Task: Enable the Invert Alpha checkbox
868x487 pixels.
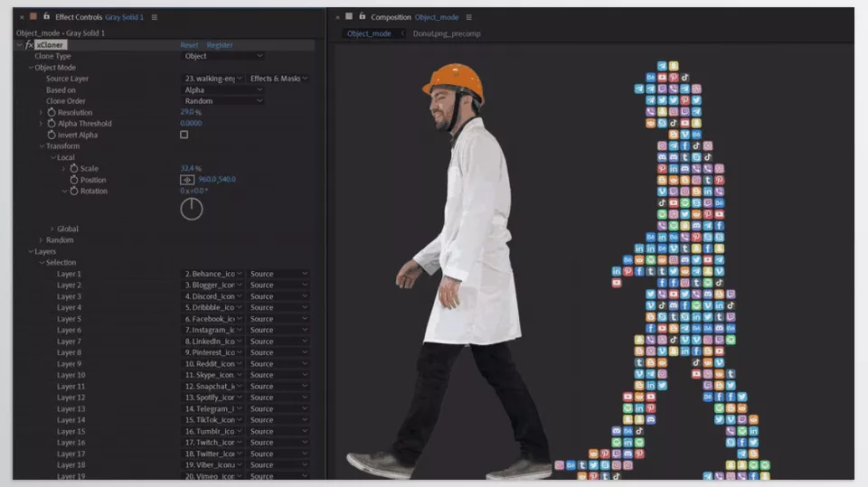Action: point(184,135)
